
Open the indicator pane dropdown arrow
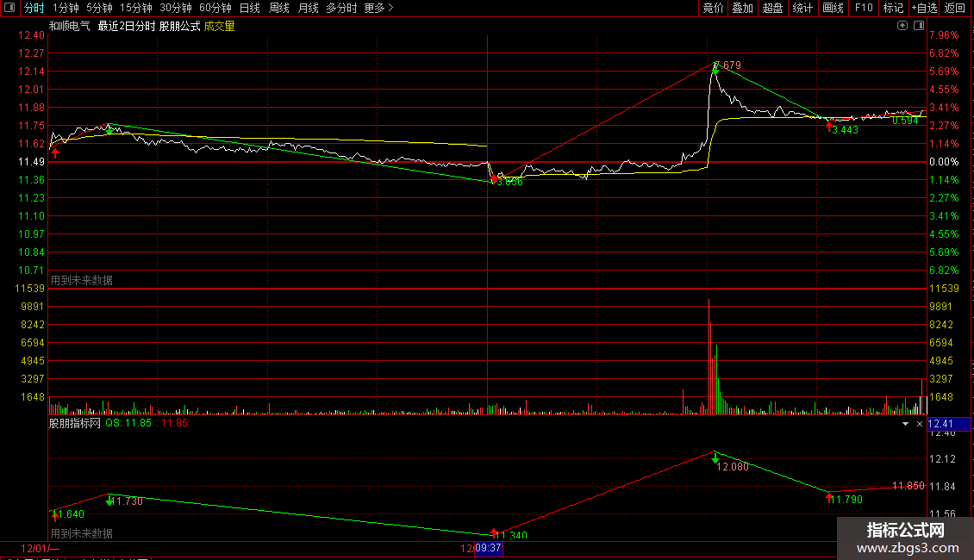905,423
